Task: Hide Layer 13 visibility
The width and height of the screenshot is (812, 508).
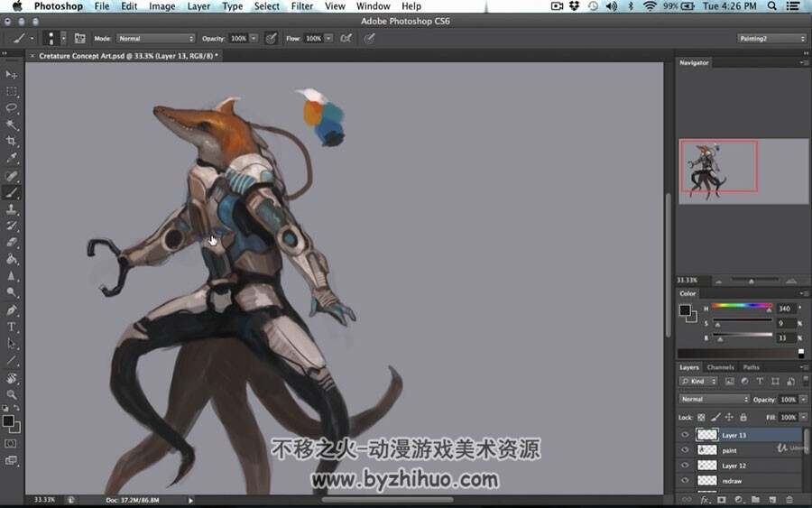Action: click(x=685, y=435)
